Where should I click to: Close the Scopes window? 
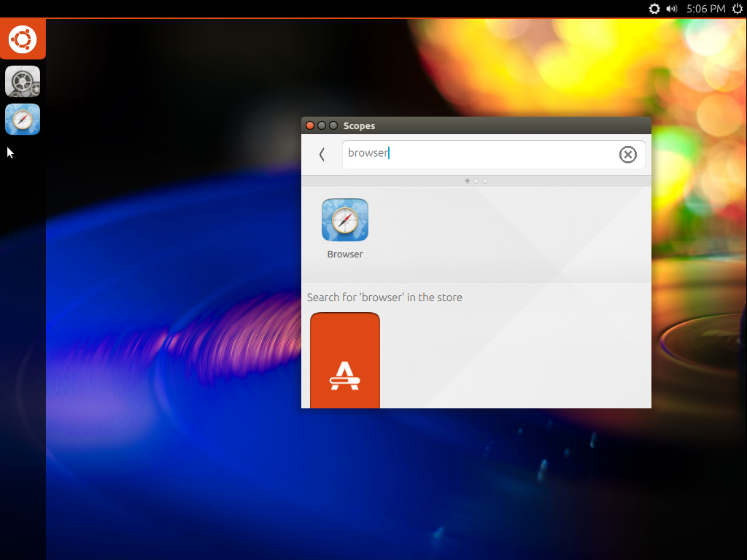[x=309, y=125]
